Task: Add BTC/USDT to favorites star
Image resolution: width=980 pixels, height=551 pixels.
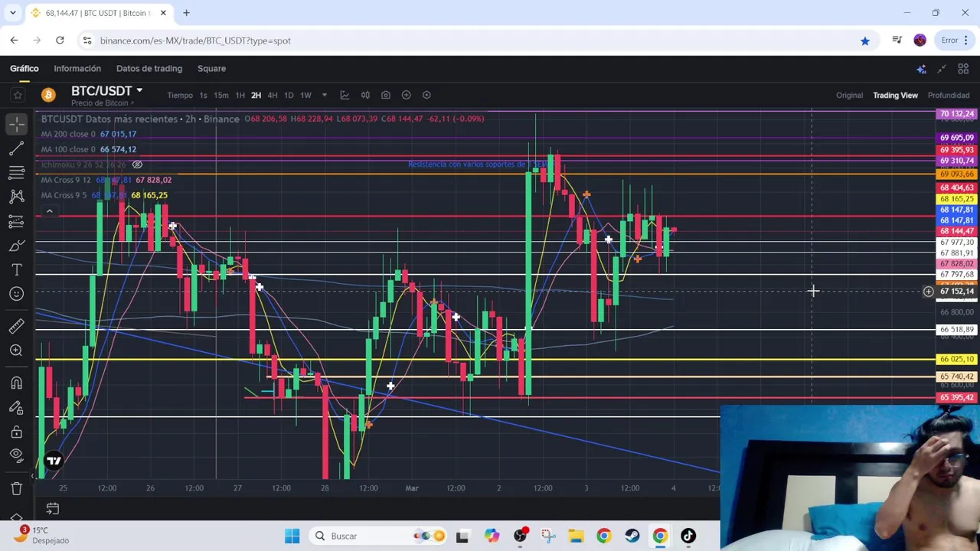Action: tap(17, 95)
